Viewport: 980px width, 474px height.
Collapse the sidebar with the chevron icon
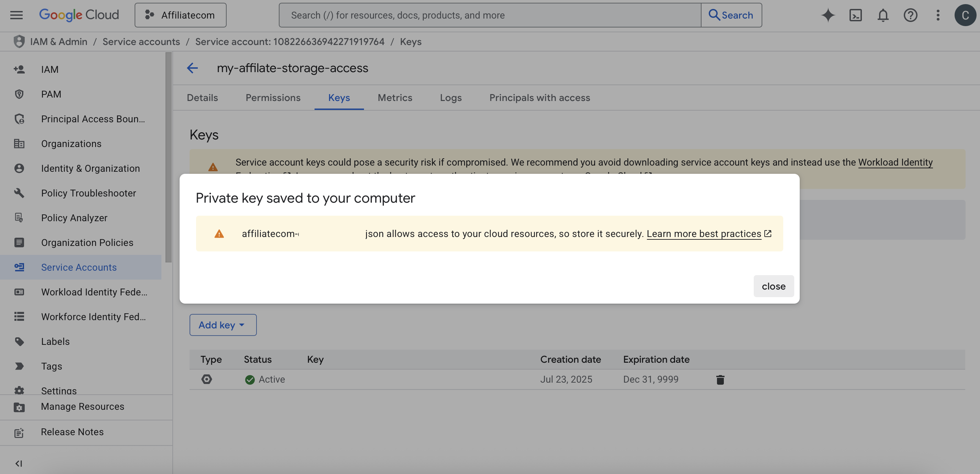click(x=19, y=463)
